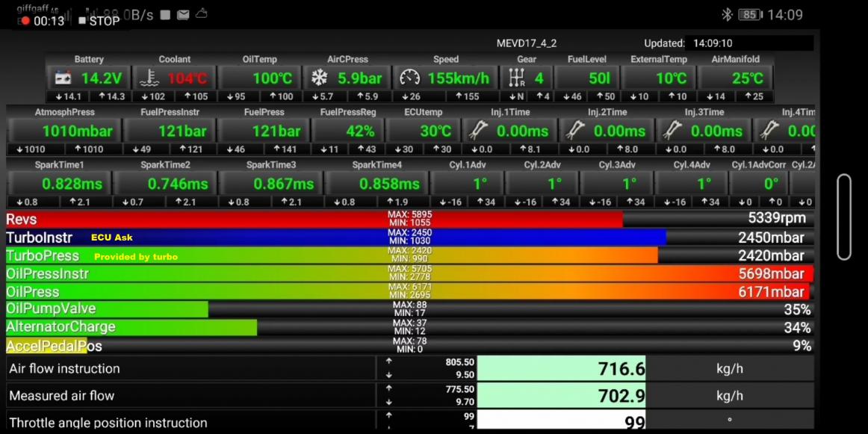Tap the Air flow instruction row

[x=190, y=368]
